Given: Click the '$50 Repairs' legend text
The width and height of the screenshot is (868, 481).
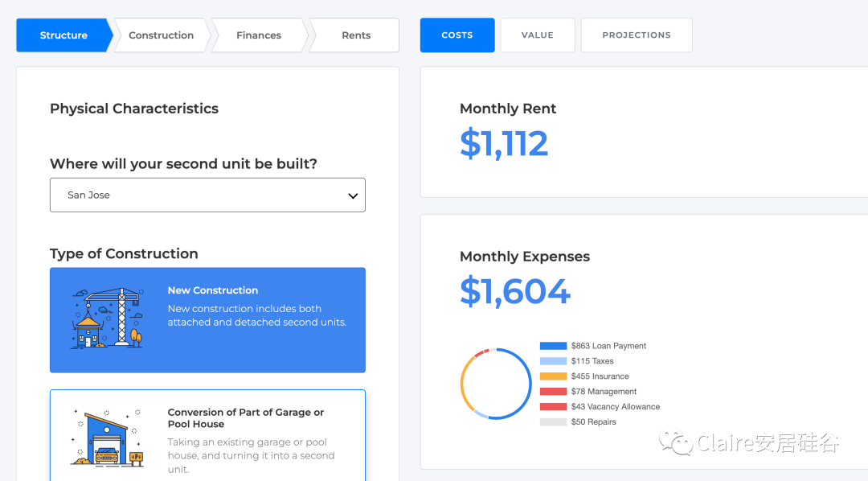Looking at the screenshot, I should pyautogui.click(x=593, y=421).
